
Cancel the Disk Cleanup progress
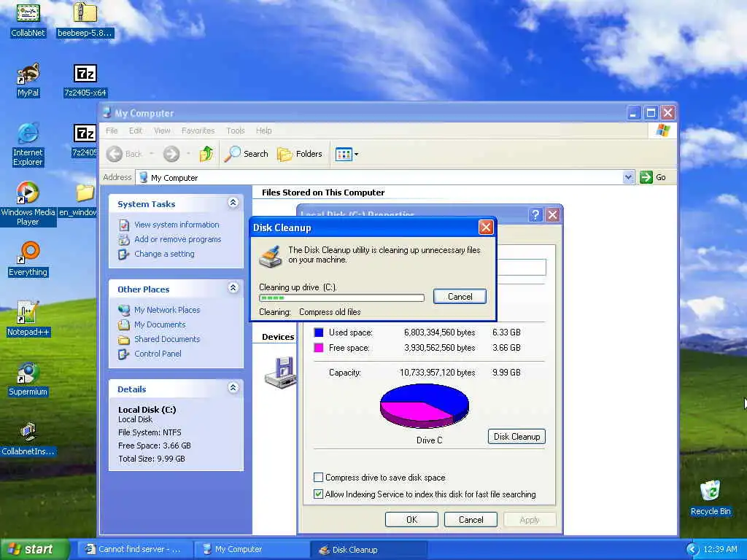point(460,296)
